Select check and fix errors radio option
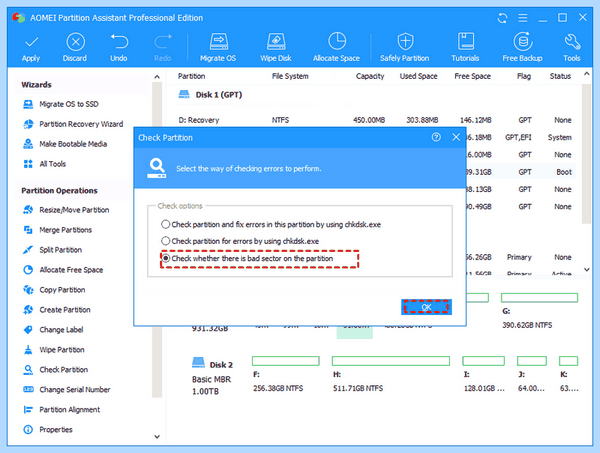 point(165,224)
